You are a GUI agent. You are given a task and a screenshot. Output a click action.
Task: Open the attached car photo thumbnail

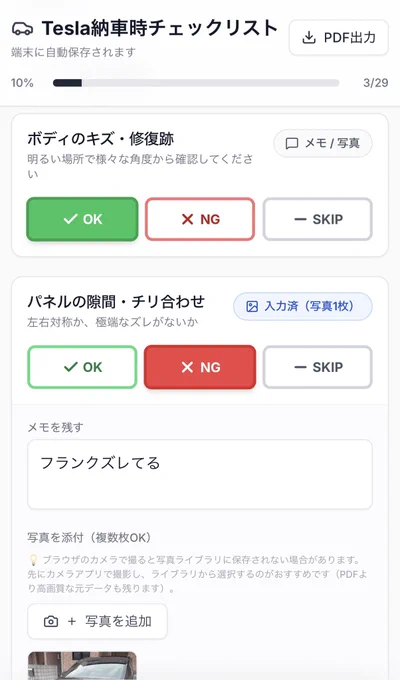(82, 666)
